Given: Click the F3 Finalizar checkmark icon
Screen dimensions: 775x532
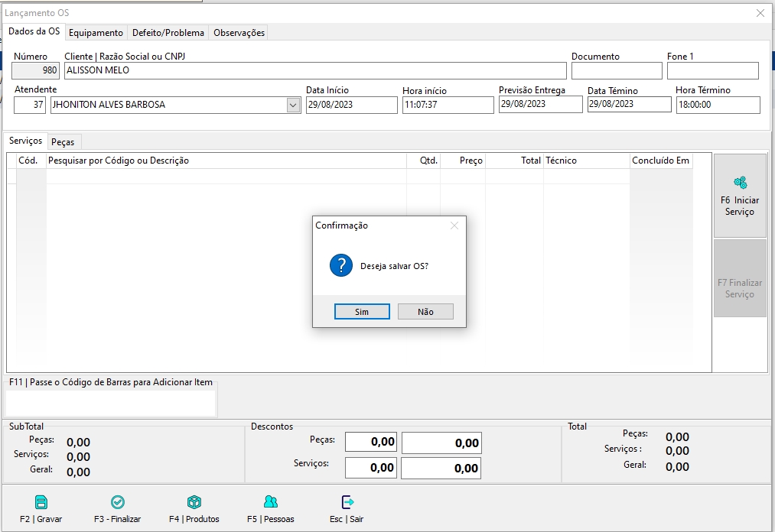Looking at the screenshot, I should [x=118, y=502].
